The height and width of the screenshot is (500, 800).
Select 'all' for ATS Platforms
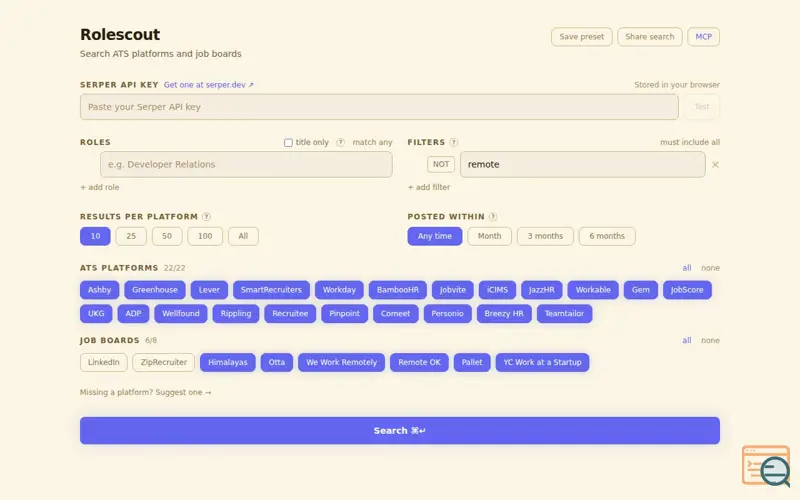point(687,268)
